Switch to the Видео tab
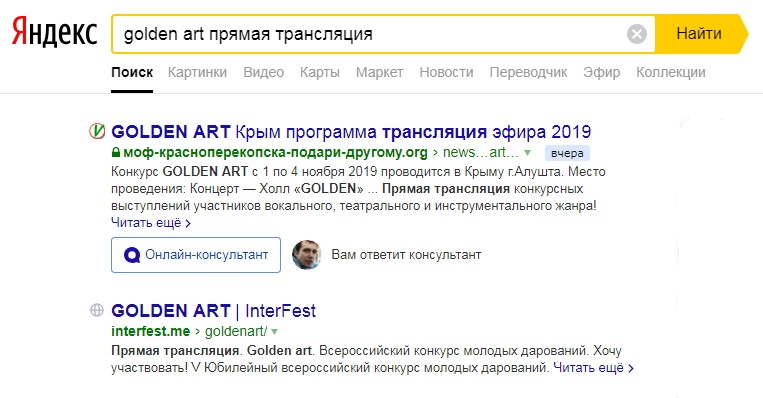This screenshot has height=398, width=763. pos(263,72)
